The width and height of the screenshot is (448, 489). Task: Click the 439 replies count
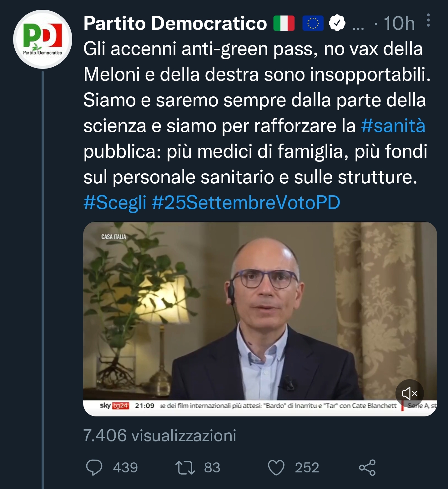coord(125,467)
